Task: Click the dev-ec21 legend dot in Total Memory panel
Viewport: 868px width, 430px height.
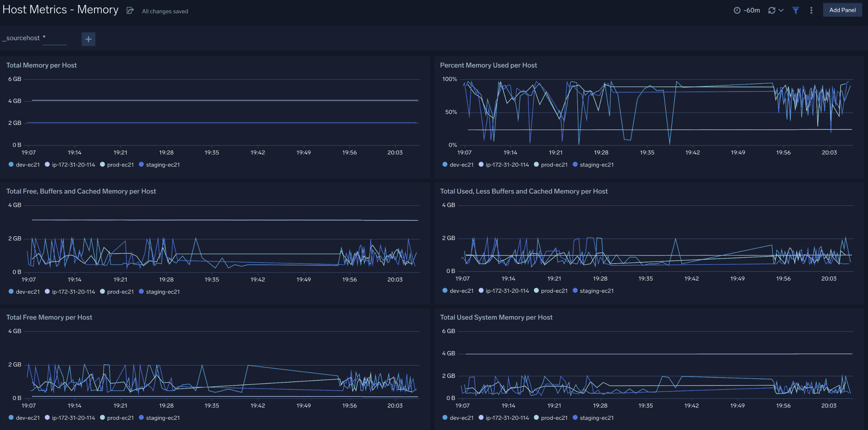Action: 11,165
